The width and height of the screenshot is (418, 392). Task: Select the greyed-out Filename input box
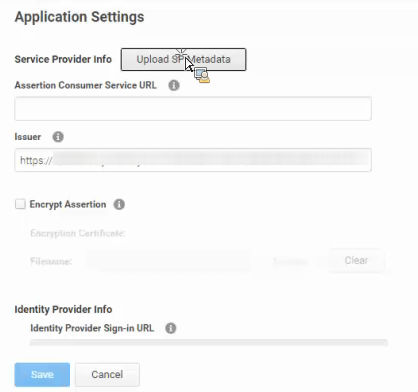[x=168, y=261]
